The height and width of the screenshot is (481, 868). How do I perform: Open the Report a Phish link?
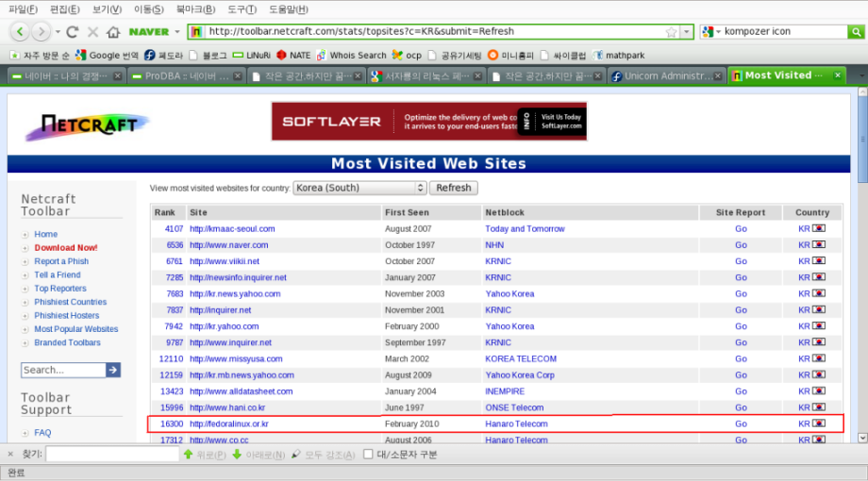click(61, 261)
